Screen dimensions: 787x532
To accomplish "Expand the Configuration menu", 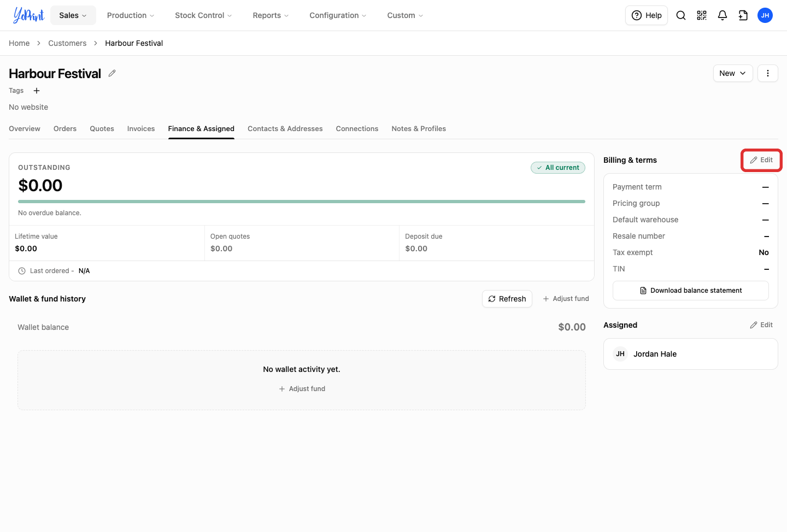I will (x=338, y=15).
